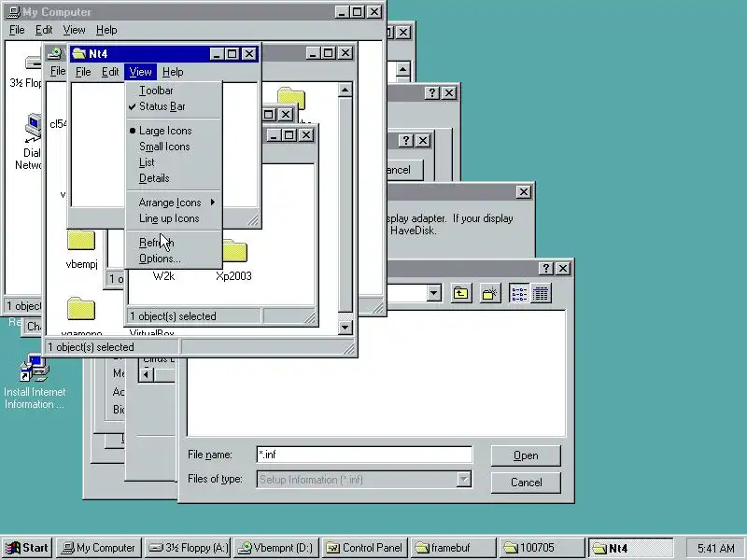Switch Open dialog to Details view
The image size is (747, 560).
(541, 293)
